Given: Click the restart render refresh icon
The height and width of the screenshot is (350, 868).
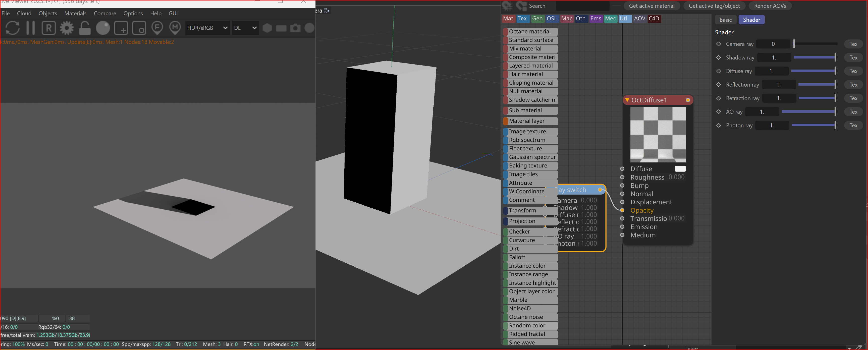Looking at the screenshot, I should [13, 28].
